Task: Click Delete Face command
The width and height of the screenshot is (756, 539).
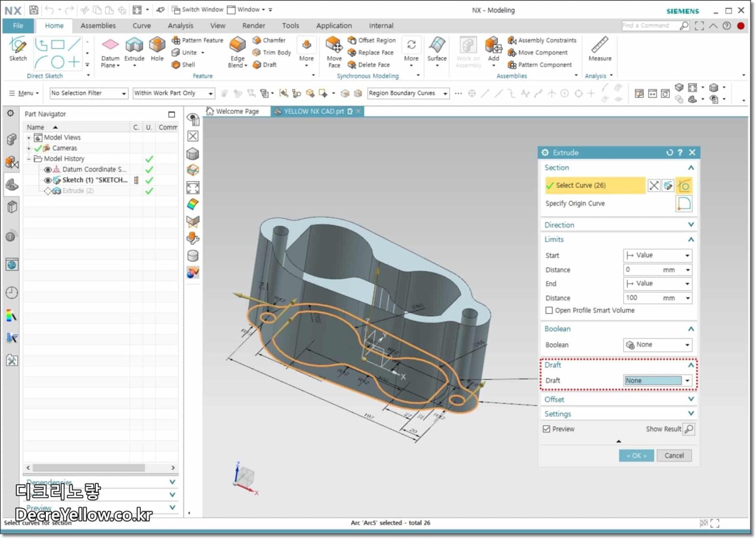Action: tap(369, 65)
